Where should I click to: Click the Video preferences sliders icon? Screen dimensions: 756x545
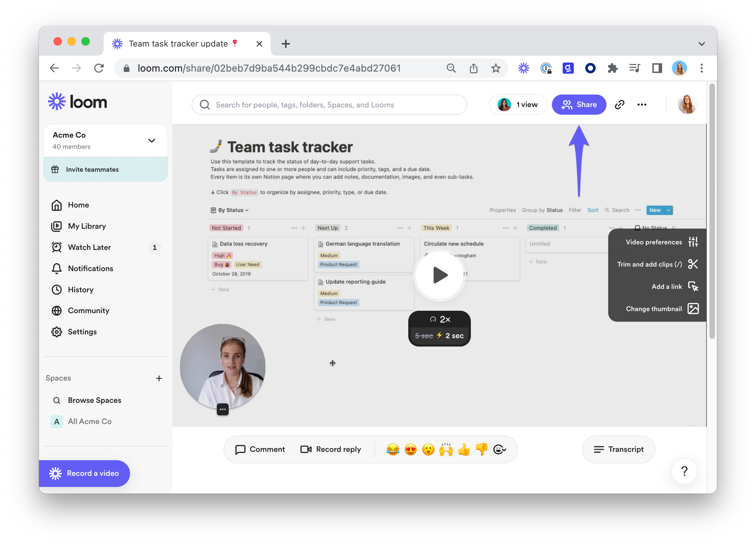pos(693,242)
